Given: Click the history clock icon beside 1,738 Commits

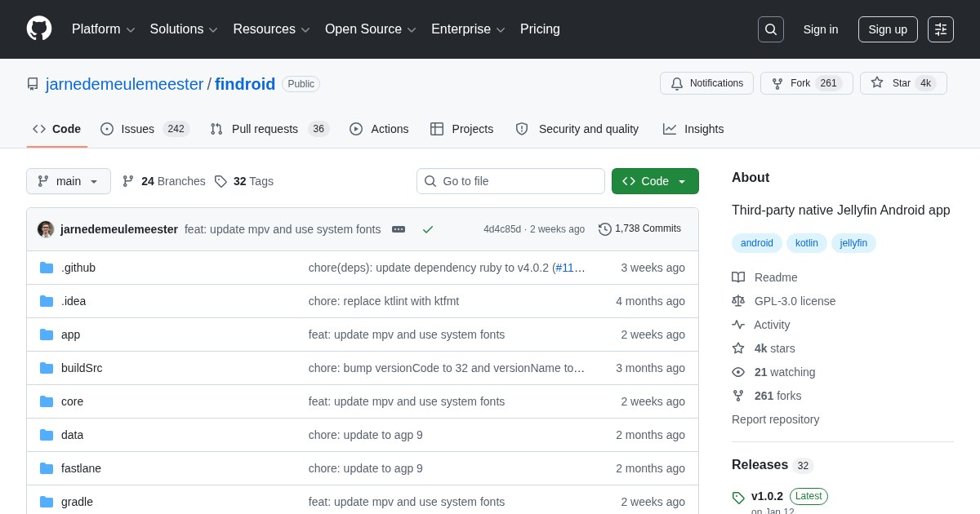Looking at the screenshot, I should point(605,229).
